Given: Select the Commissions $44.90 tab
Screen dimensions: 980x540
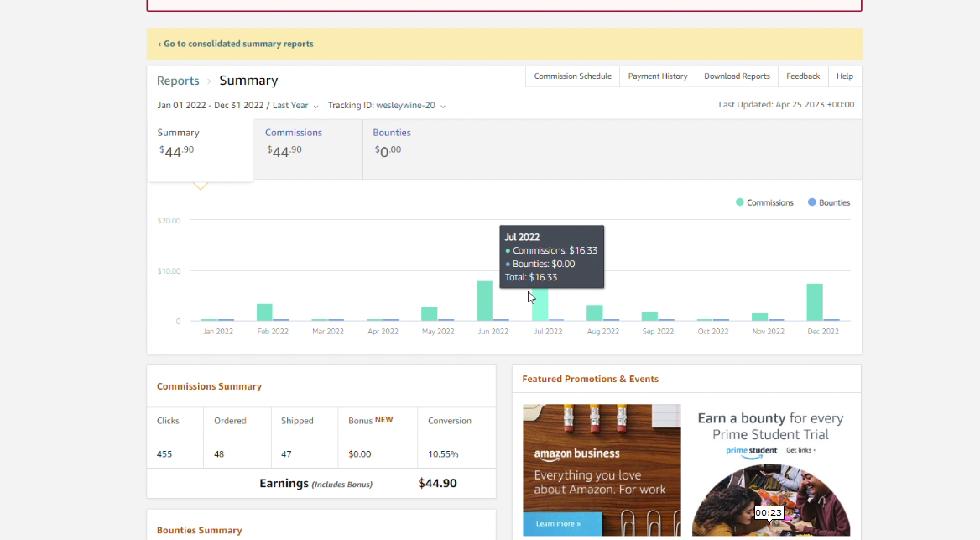Looking at the screenshot, I should click(x=308, y=149).
